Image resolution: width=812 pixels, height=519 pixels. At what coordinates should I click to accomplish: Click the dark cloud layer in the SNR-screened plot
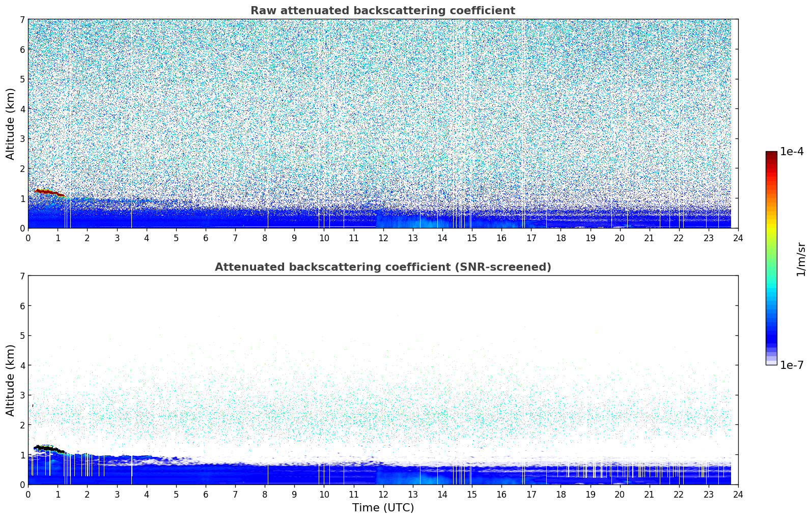49,448
